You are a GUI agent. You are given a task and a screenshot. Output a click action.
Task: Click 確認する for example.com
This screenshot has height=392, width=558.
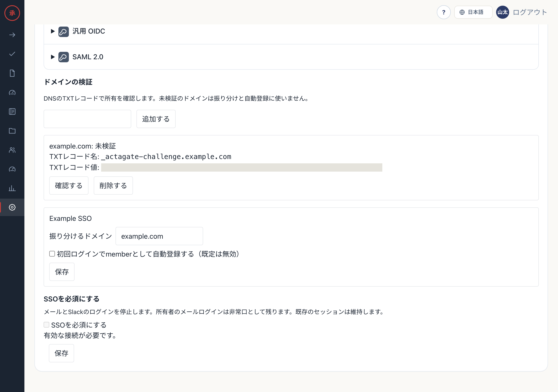pyautogui.click(x=69, y=186)
